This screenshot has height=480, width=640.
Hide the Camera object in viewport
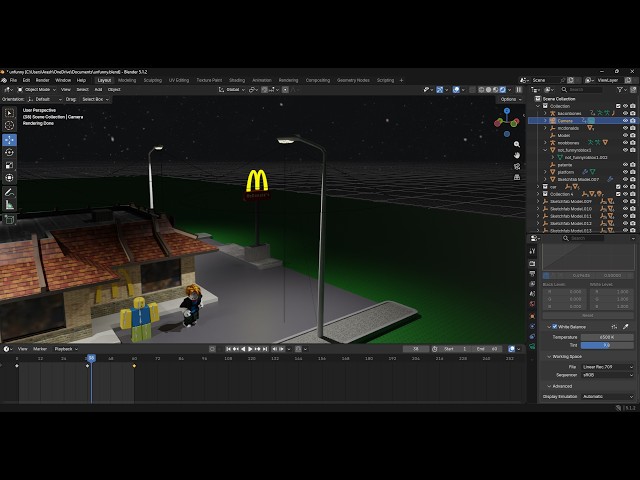[x=625, y=121]
